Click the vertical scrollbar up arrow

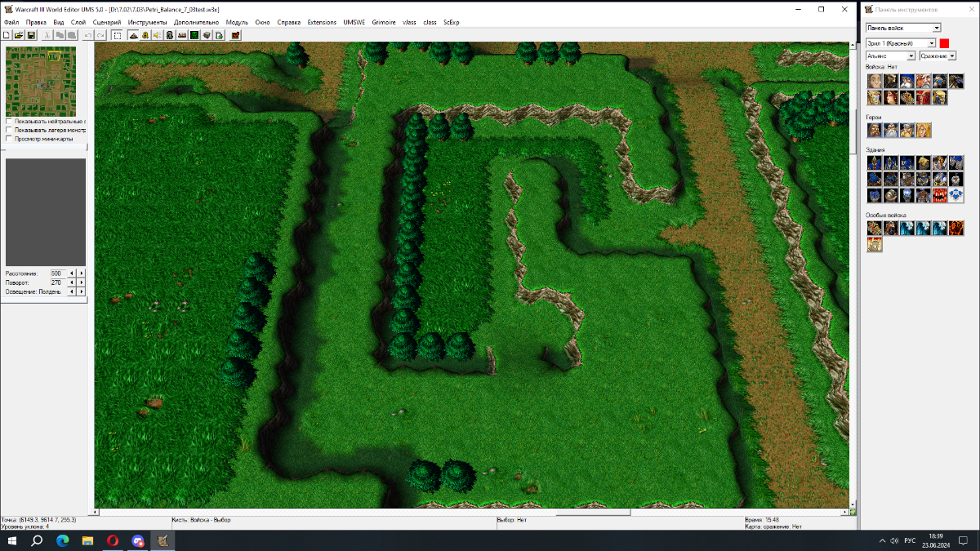(x=853, y=47)
